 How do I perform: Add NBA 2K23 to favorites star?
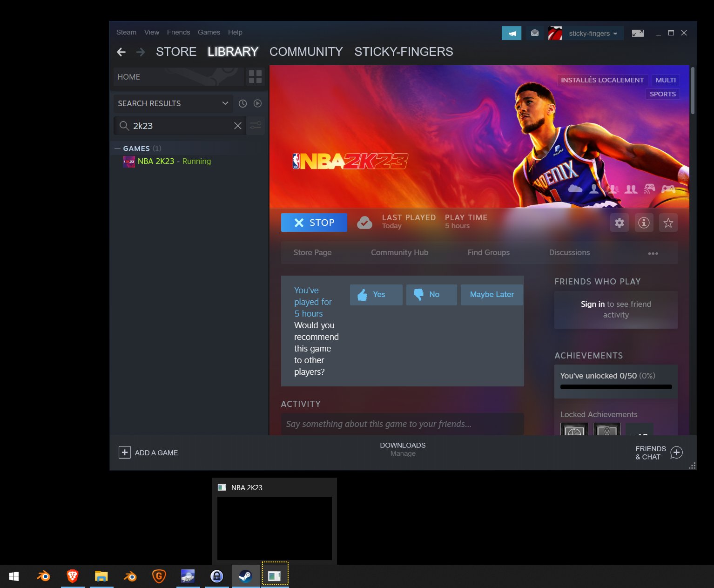pyautogui.click(x=668, y=223)
